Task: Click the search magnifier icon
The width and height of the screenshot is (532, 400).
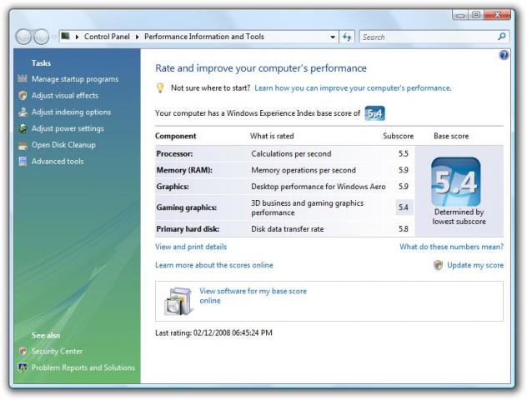Action: coord(501,37)
